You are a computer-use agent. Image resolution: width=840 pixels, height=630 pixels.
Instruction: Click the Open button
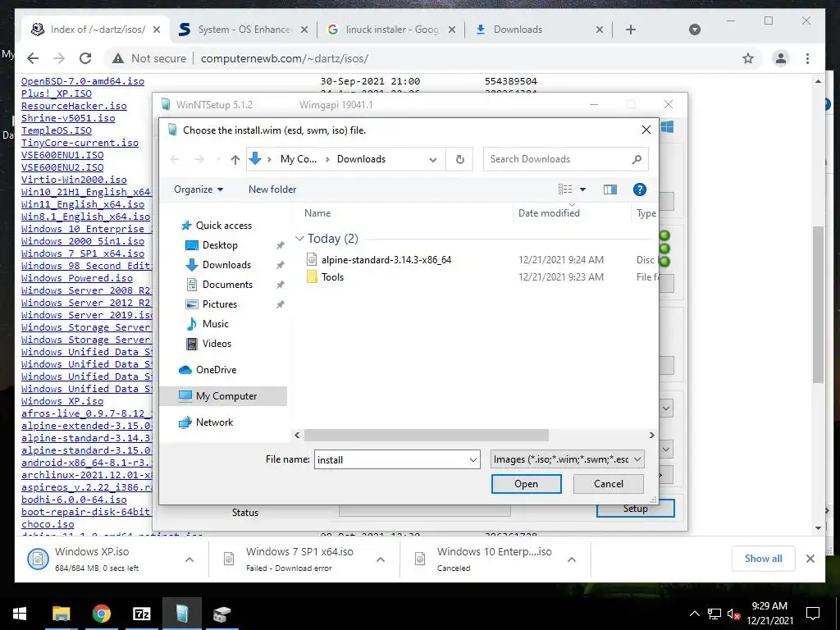526,484
